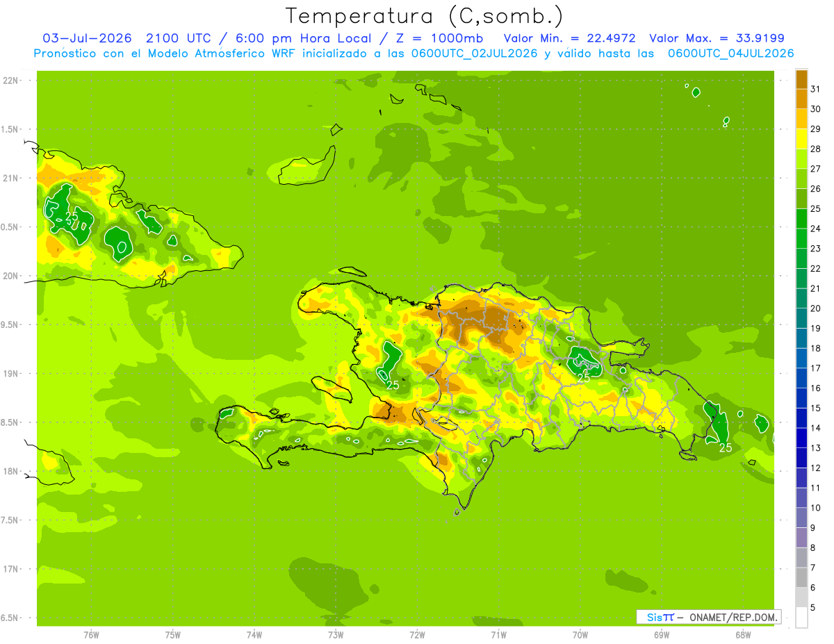Pick the blue swatch between 16 and 17
The image size is (834, 644).
pyautogui.click(x=801, y=378)
